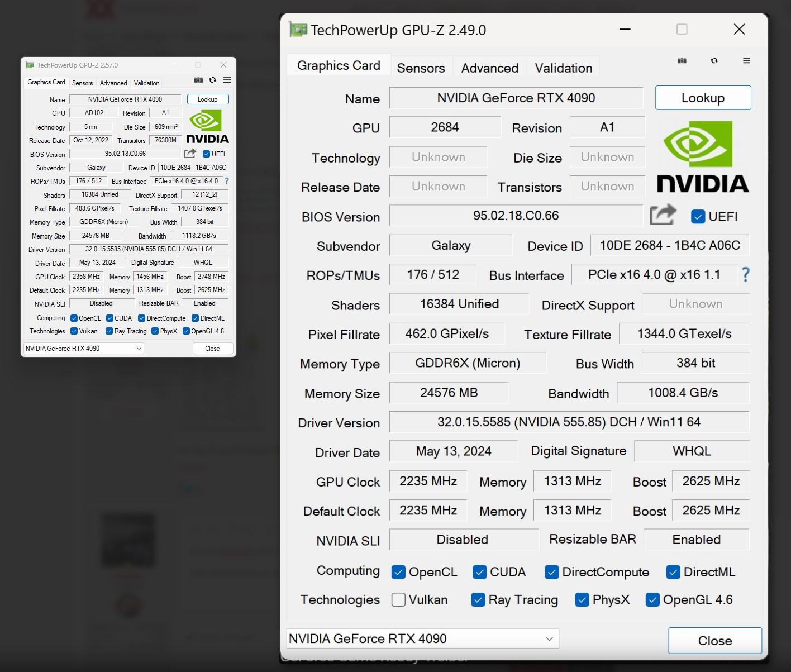Click the BIOS export icon in GPU-Z 2.57.0
This screenshot has height=672, width=791.
pyautogui.click(x=190, y=153)
